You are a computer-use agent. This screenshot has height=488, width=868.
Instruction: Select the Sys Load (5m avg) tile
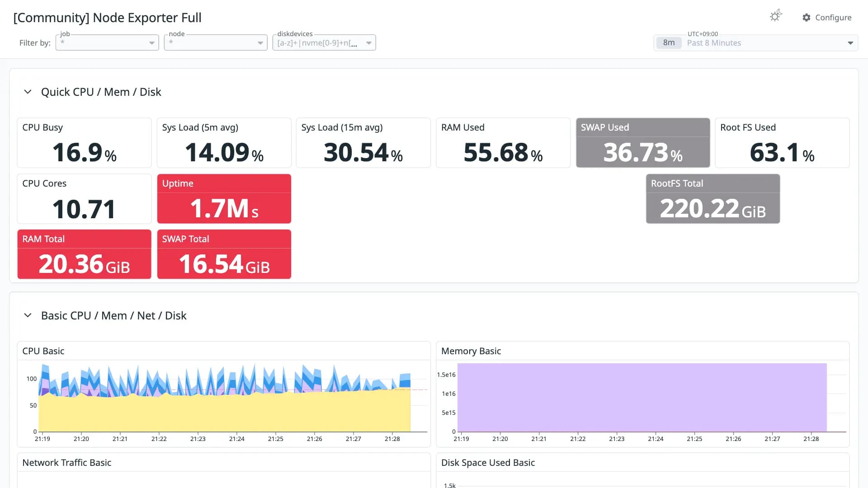[x=224, y=143]
